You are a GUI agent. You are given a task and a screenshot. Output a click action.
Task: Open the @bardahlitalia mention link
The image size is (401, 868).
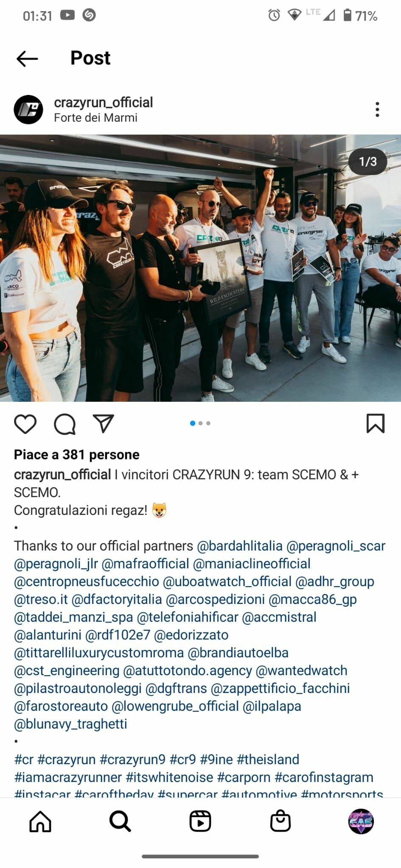click(x=240, y=546)
